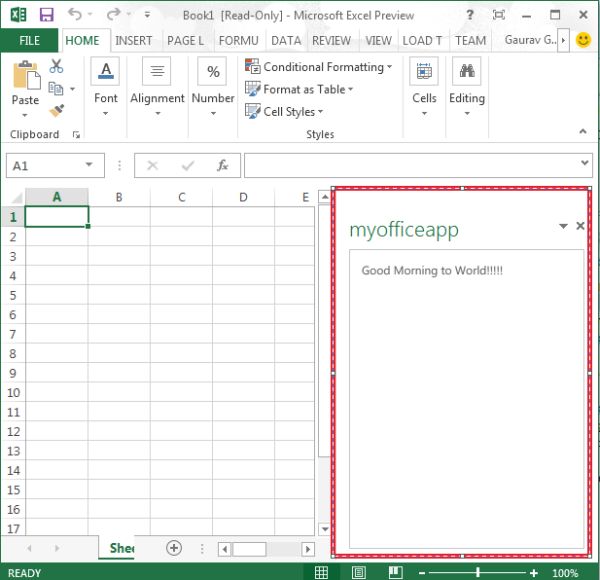Switch to the FORMU tab

coord(238,41)
